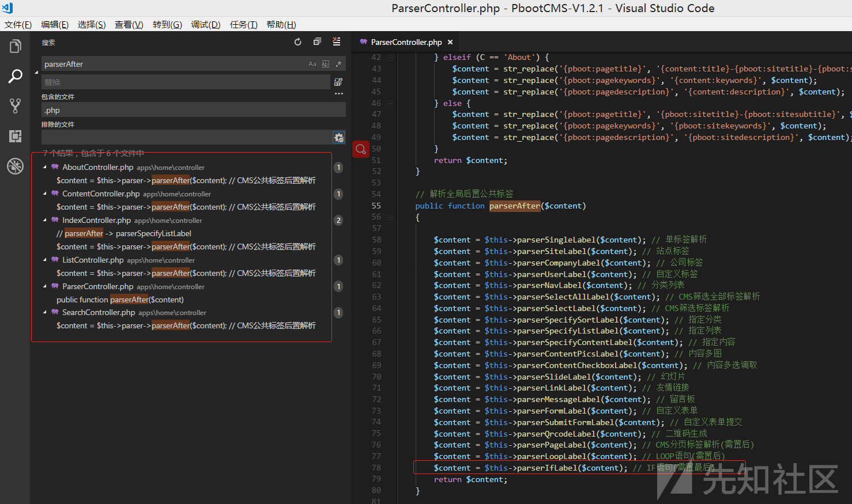Toggle search details with the ellipsis button
The image size is (852, 504).
pyautogui.click(x=339, y=93)
